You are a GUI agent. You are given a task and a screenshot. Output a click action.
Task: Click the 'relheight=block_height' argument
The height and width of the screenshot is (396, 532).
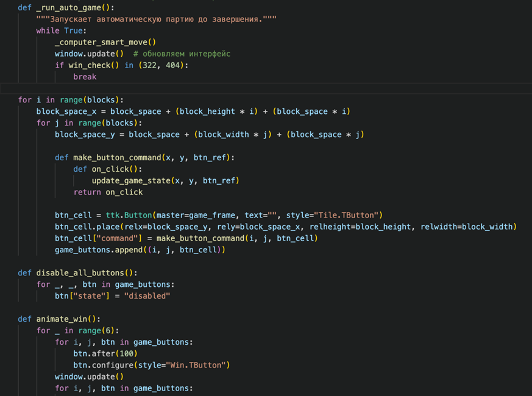tap(360, 227)
